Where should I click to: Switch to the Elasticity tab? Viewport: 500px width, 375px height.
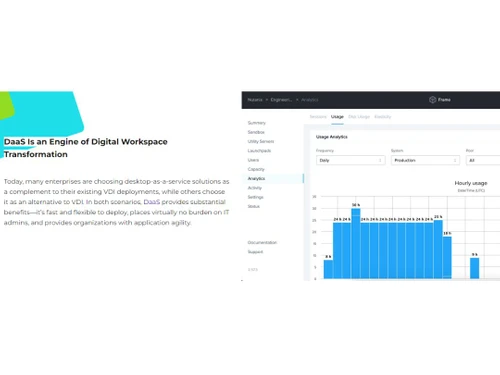click(x=383, y=117)
